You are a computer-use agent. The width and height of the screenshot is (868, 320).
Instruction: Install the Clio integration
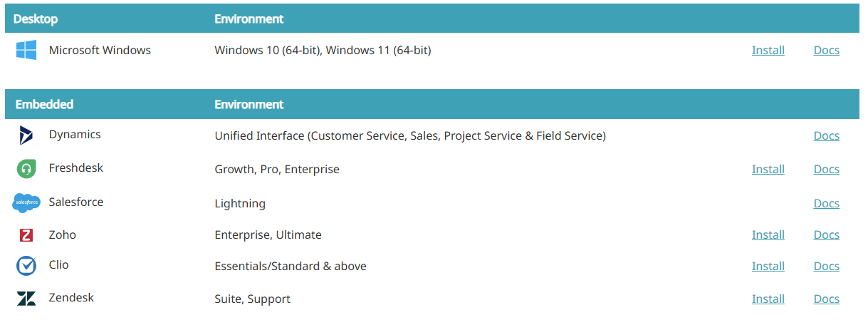[768, 266]
